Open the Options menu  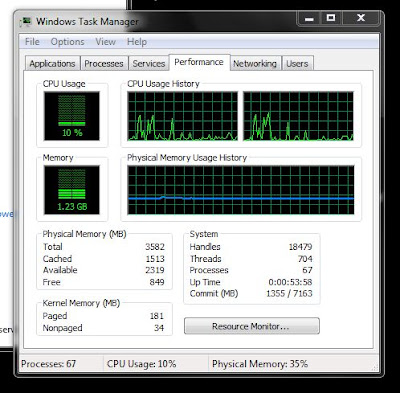[x=67, y=42]
